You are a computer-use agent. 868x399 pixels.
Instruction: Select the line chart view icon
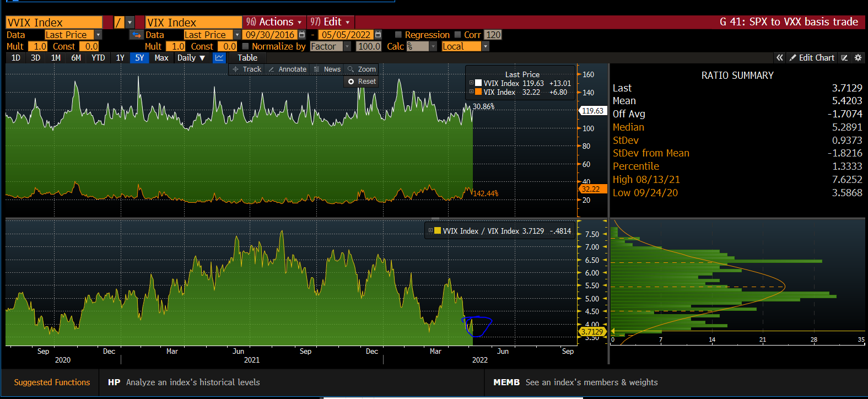(x=219, y=58)
